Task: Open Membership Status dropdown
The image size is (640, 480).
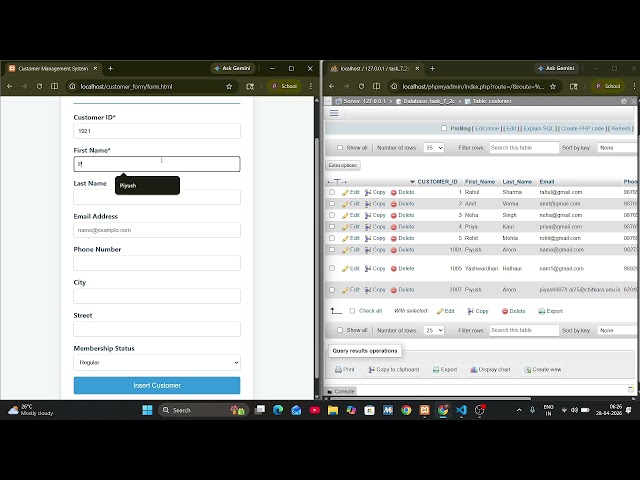Action: pyautogui.click(x=157, y=362)
